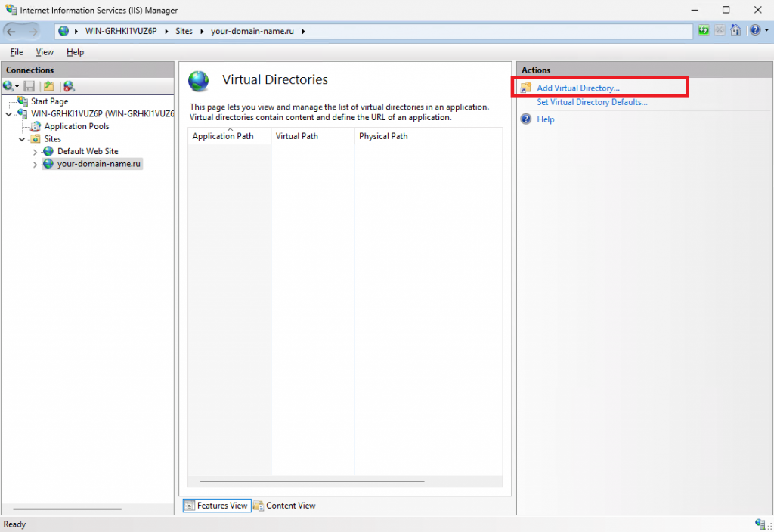This screenshot has height=532, width=774.
Task: Switch to Content View tab
Action: 285,506
